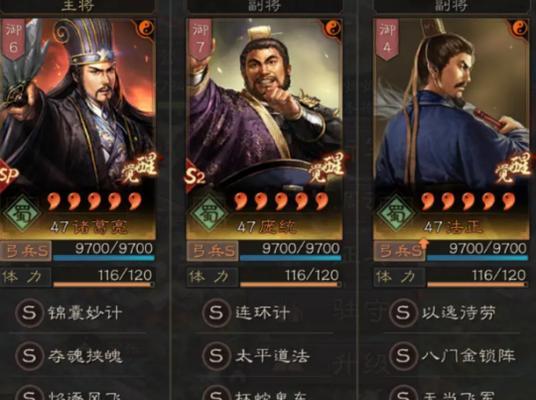Select Zhuge Liang's yin-yang corner icon
536x400 pixels.
tap(146, 29)
